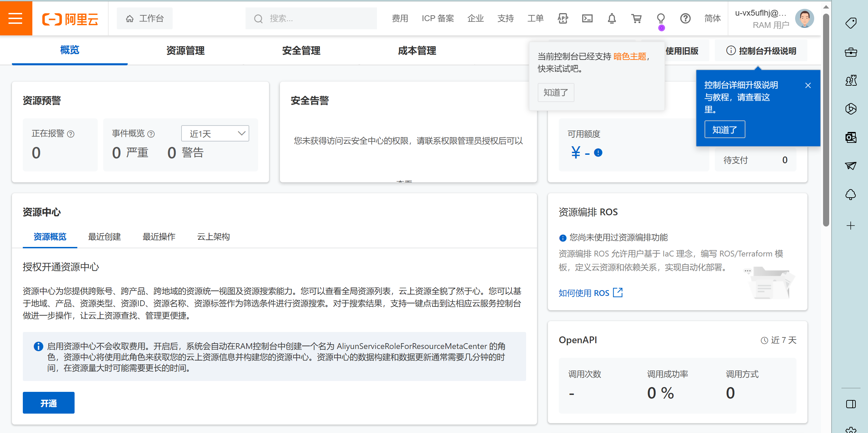
Task: Click the help icon beside 事件概览
Action: [x=151, y=134]
